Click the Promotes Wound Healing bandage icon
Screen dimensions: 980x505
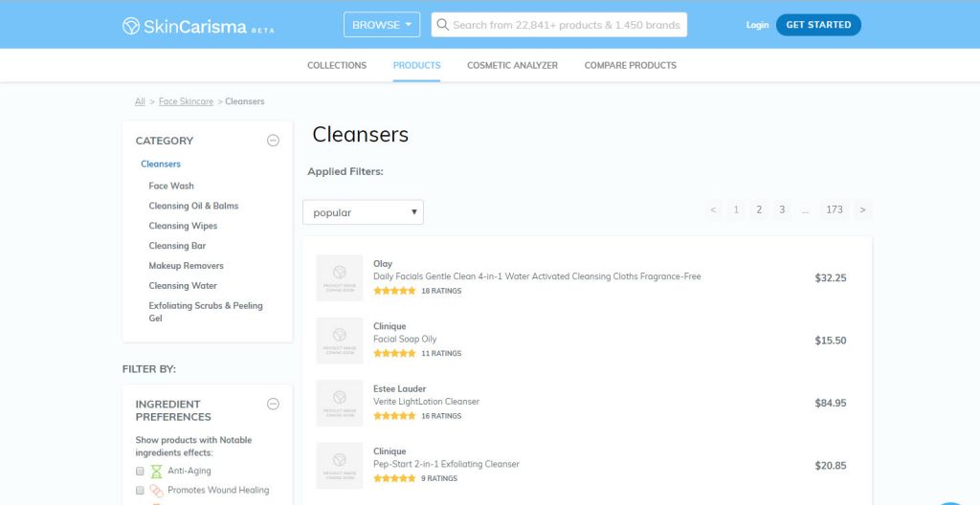click(x=156, y=491)
